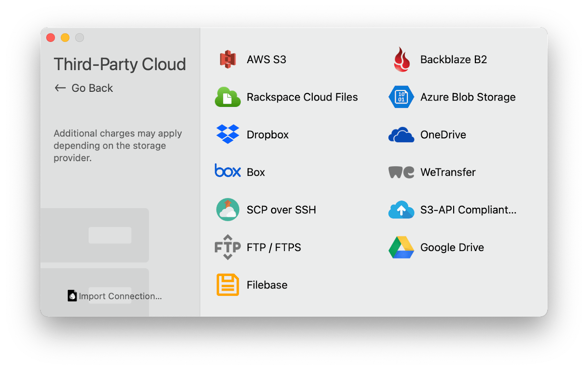
Task: Select SCP over SSH text
Action: coord(281,210)
